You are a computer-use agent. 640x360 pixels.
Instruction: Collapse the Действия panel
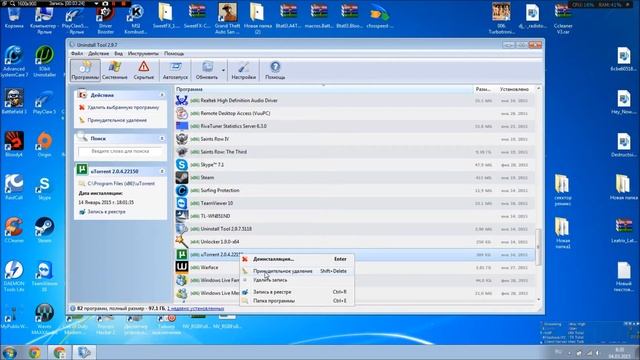(x=162, y=95)
